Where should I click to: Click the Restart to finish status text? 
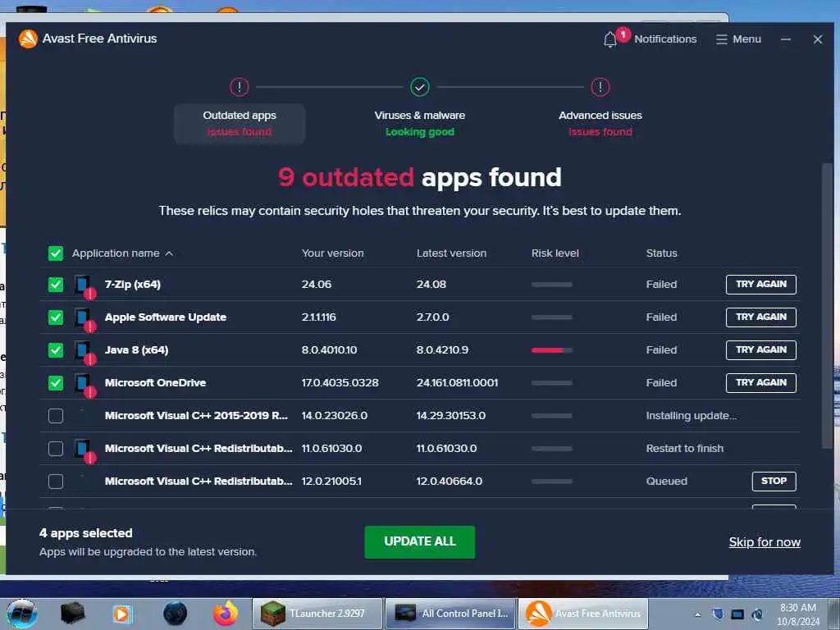(x=684, y=449)
